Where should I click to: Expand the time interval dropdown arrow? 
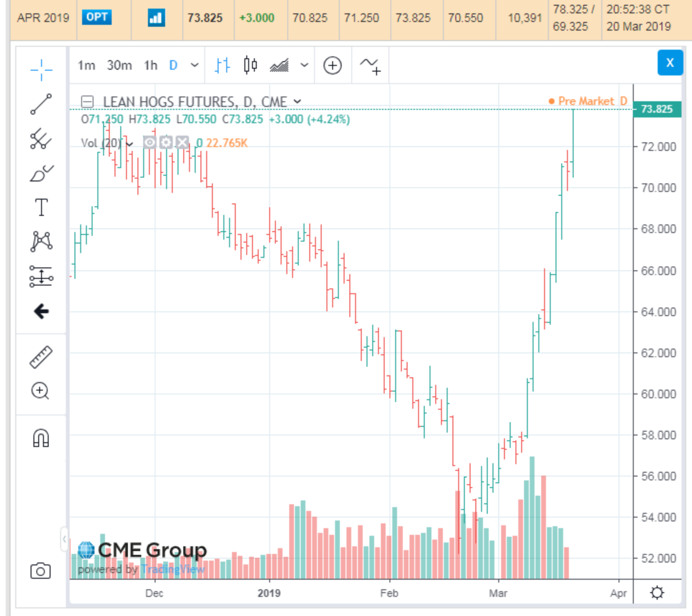[194, 65]
